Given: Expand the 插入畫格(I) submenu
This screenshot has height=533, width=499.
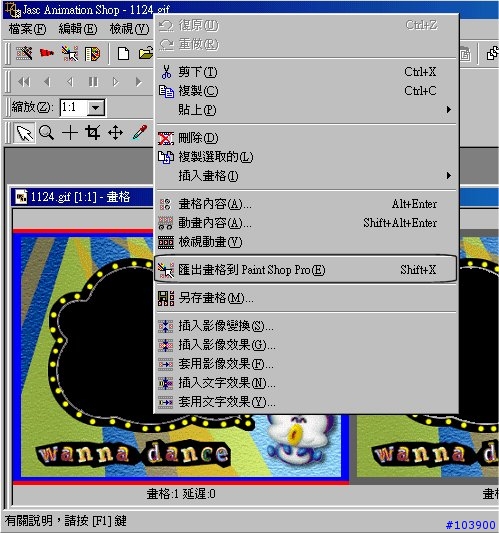Looking at the screenshot, I should coord(306,176).
